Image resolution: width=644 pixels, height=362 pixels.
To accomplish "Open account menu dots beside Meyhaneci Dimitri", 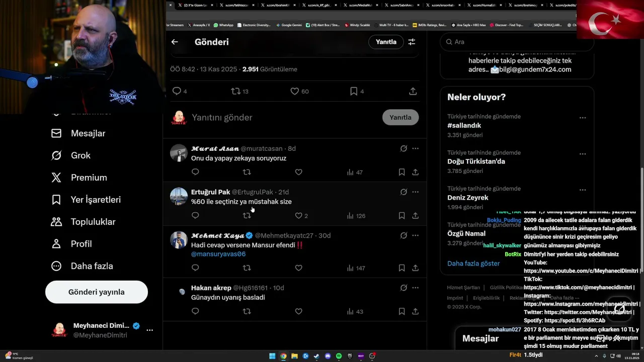I will tap(149, 330).
